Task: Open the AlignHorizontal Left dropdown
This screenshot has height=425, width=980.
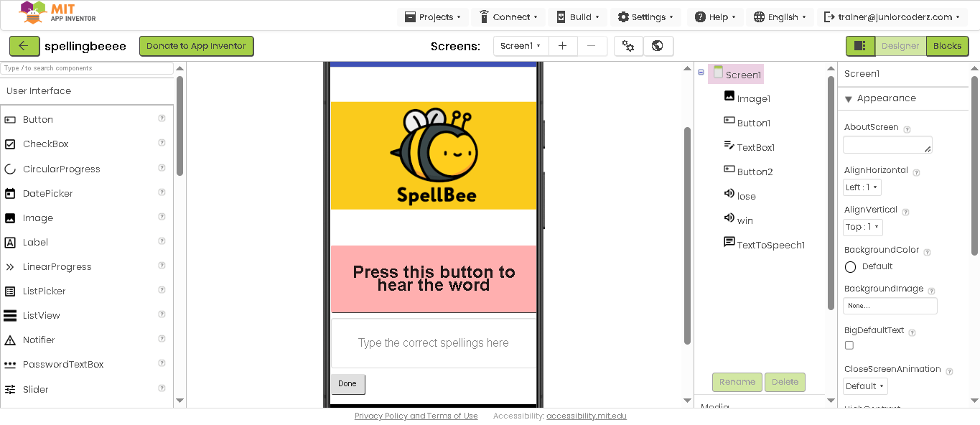Action: click(x=862, y=187)
